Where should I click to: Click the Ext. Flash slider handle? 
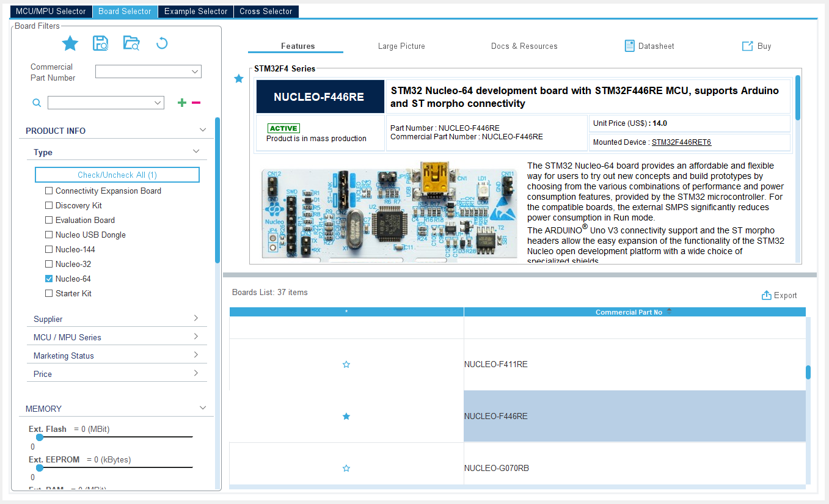40,437
